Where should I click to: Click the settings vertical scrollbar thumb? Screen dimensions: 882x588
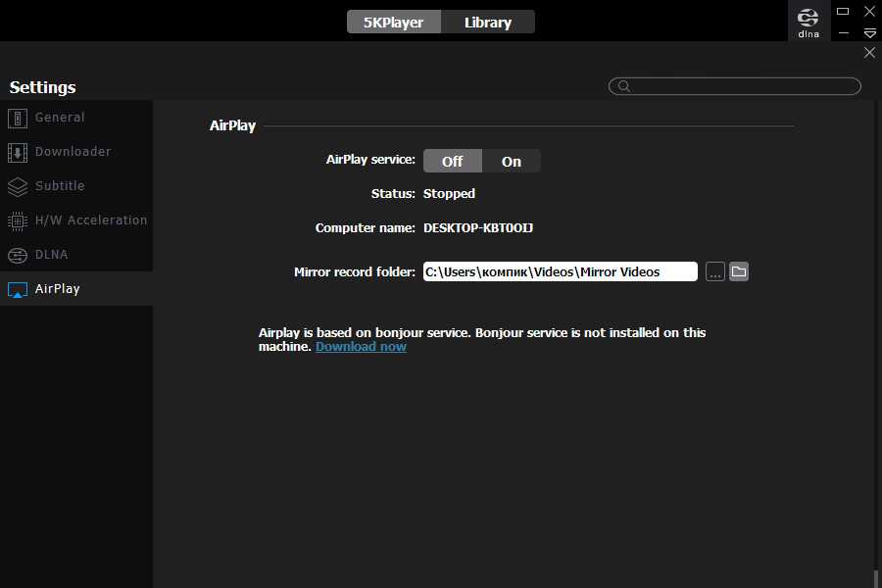(x=875, y=579)
